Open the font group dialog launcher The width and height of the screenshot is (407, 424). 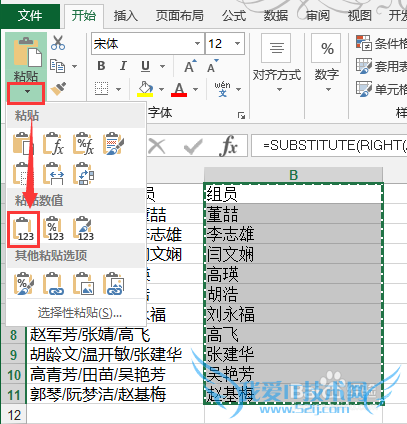(x=241, y=115)
